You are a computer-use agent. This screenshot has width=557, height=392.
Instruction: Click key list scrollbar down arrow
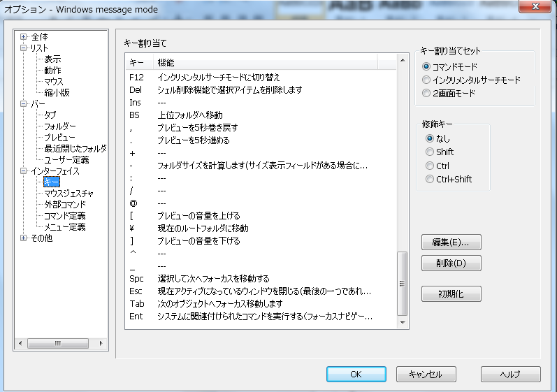click(403, 322)
